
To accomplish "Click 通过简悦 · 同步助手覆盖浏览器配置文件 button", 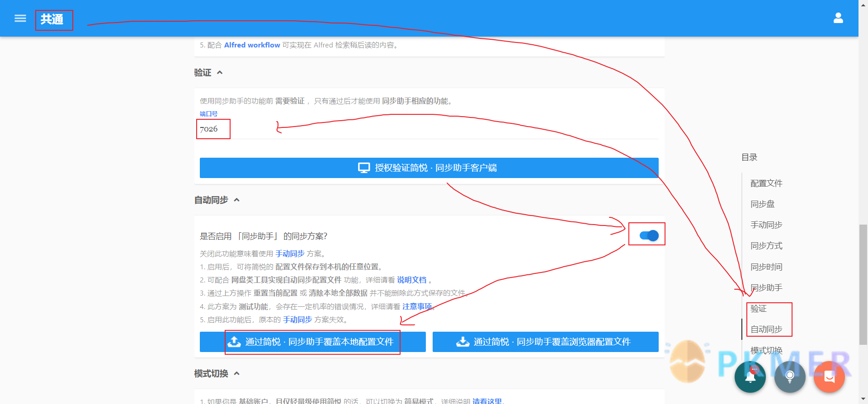I will (x=545, y=342).
